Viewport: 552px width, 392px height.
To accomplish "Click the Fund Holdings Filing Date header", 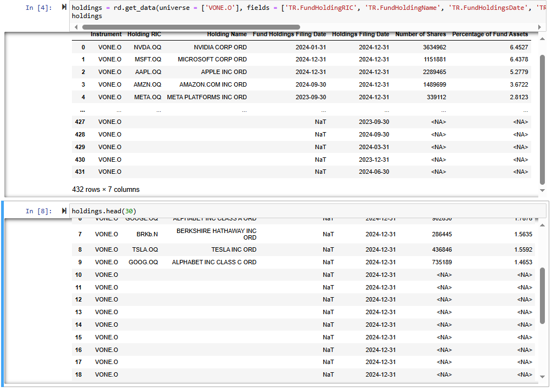I will coord(289,34).
